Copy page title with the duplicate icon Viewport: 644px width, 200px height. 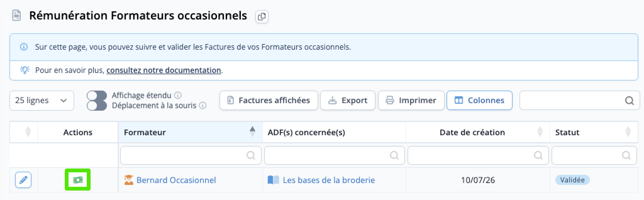pyautogui.click(x=262, y=16)
